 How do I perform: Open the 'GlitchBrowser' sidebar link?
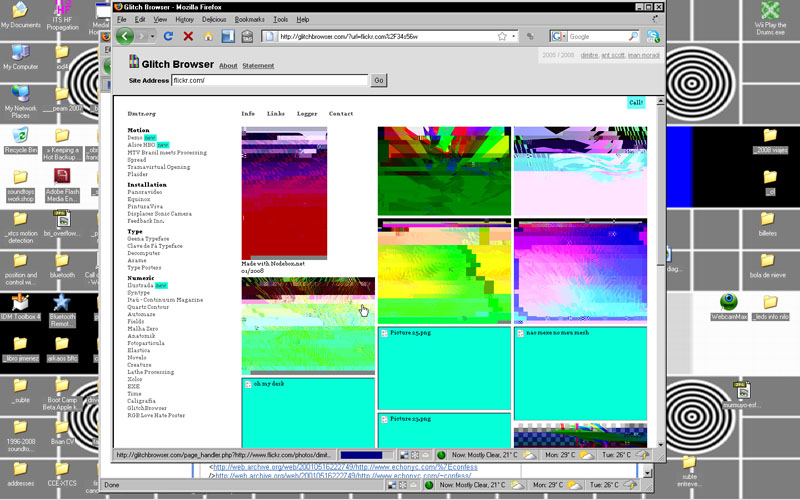click(x=147, y=408)
